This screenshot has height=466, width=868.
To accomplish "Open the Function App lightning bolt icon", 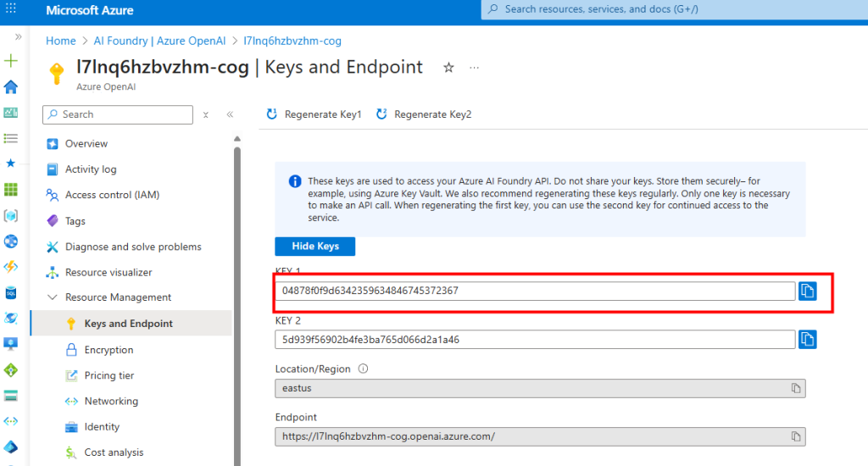I will pos(10,267).
